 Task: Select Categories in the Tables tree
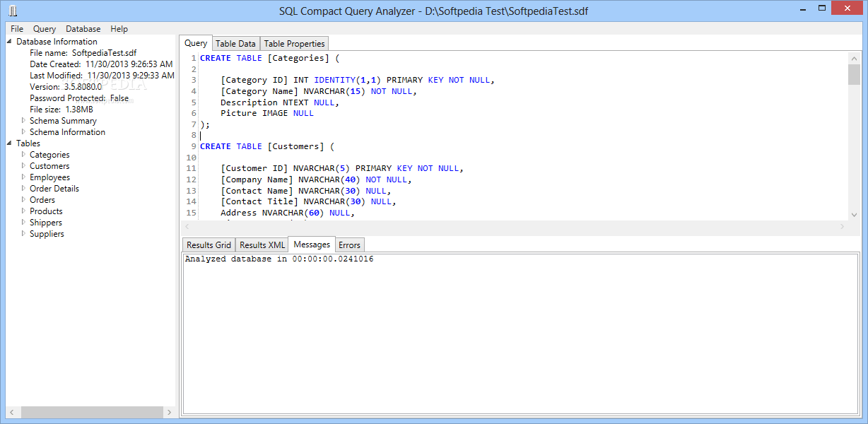click(49, 155)
